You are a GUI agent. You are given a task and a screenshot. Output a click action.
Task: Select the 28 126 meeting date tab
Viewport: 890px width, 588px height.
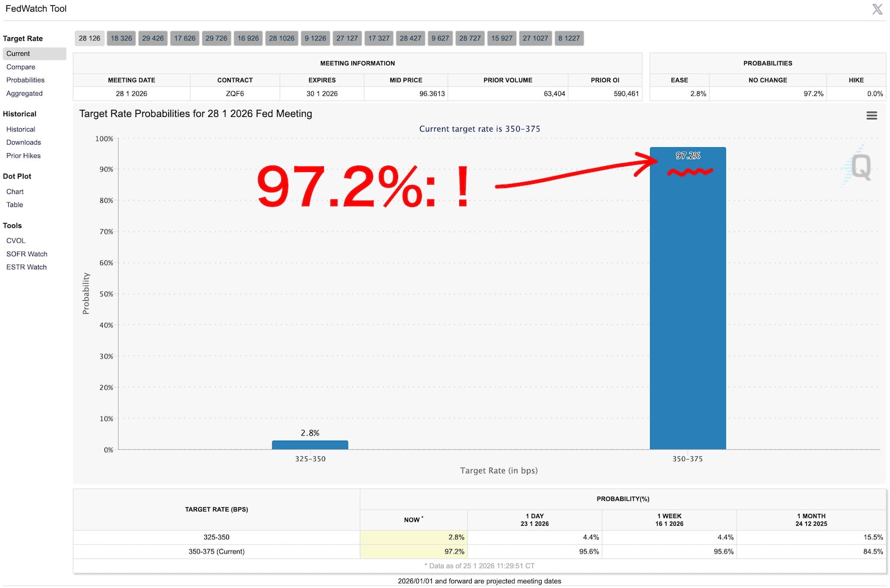pos(90,39)
